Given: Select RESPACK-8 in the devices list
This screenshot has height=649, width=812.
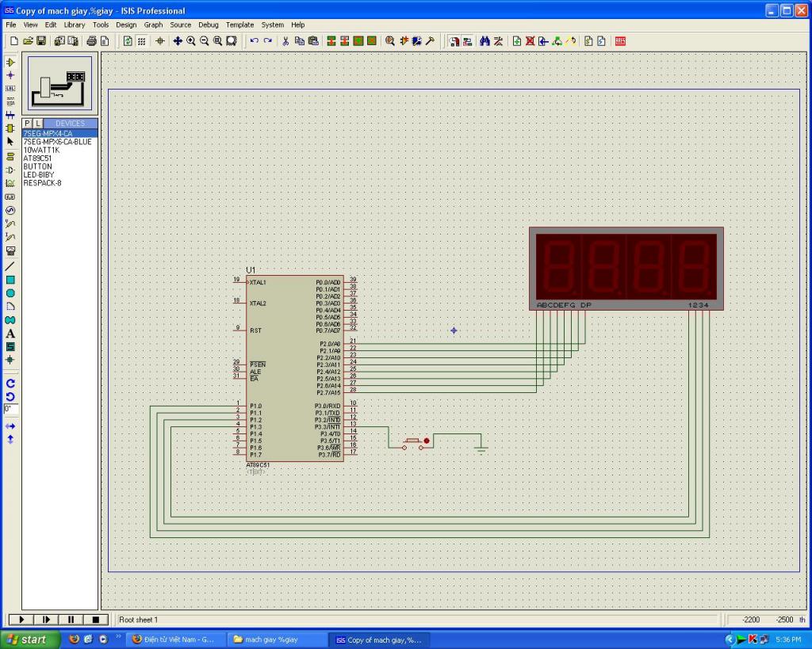Looking at the screenshot, I should click(42, 183).
